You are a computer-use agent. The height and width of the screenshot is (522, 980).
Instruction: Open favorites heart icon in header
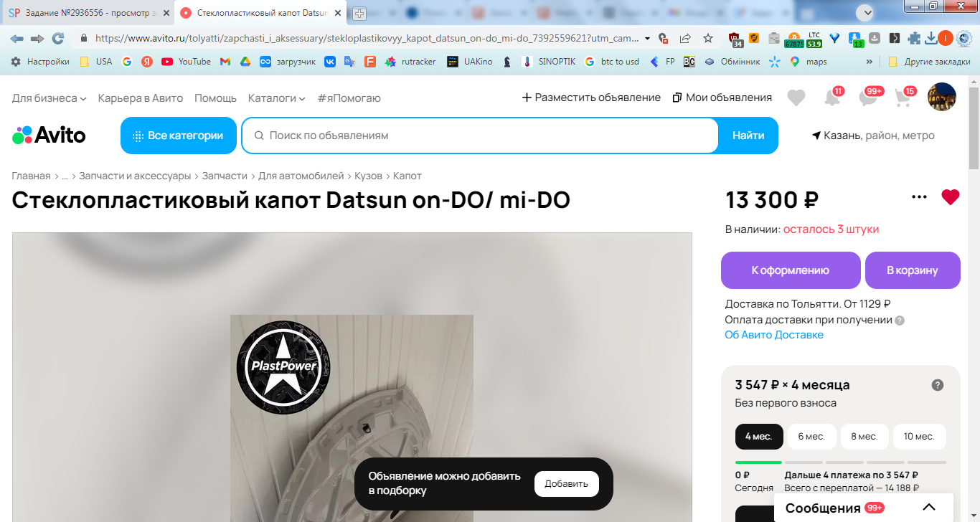(796, 98)
